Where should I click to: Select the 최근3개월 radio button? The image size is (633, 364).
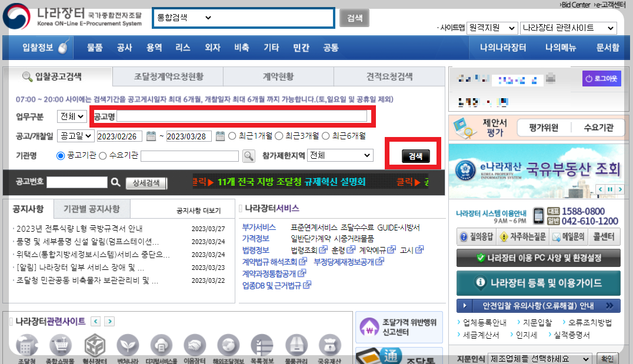[279, 136]
